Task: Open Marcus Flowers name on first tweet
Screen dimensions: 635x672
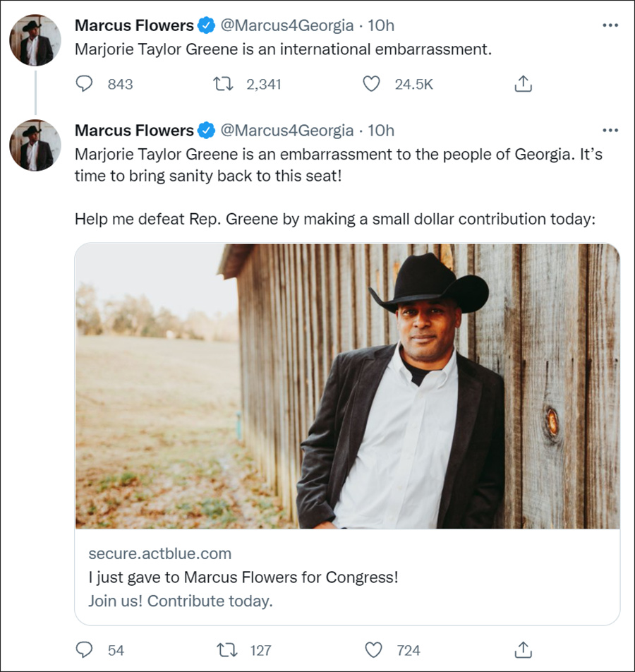Action: 134,25
